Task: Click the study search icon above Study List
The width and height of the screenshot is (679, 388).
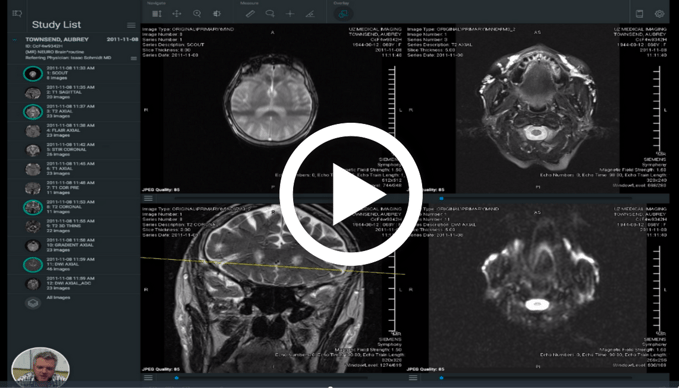Action: 17,13
